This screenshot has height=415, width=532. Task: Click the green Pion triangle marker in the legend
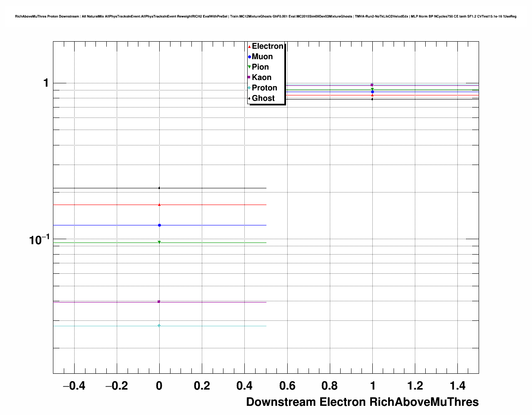point(249,67)
